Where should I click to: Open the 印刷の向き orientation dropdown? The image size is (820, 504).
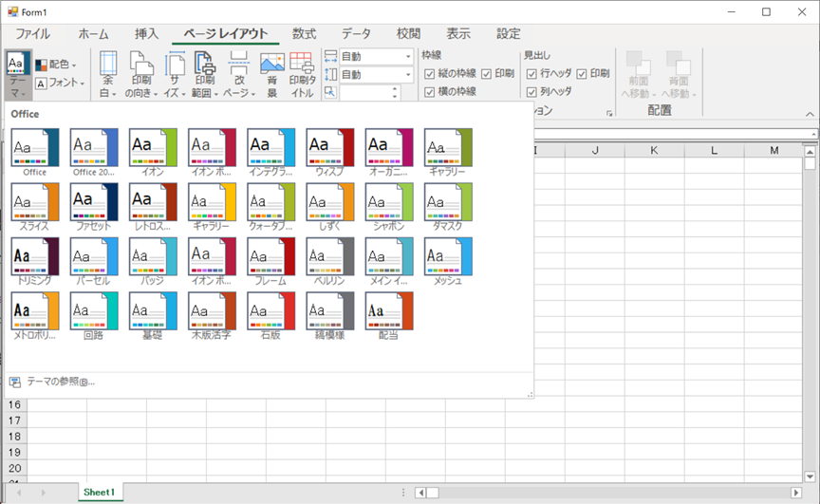point(141,75)
